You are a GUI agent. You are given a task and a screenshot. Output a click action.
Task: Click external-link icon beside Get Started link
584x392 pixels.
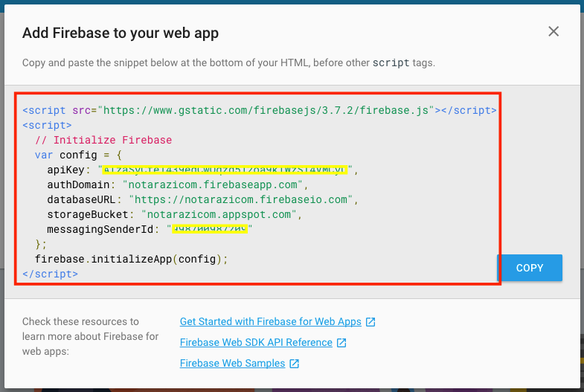tap(370, 322)
